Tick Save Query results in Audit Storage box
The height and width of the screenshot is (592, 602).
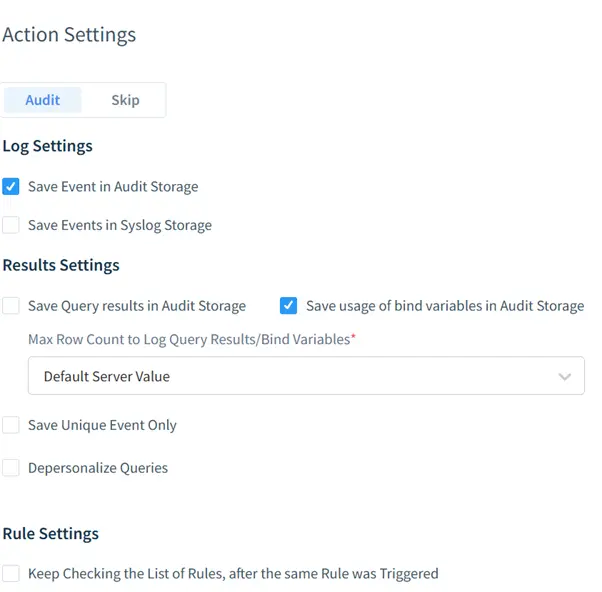click(11, 306)
